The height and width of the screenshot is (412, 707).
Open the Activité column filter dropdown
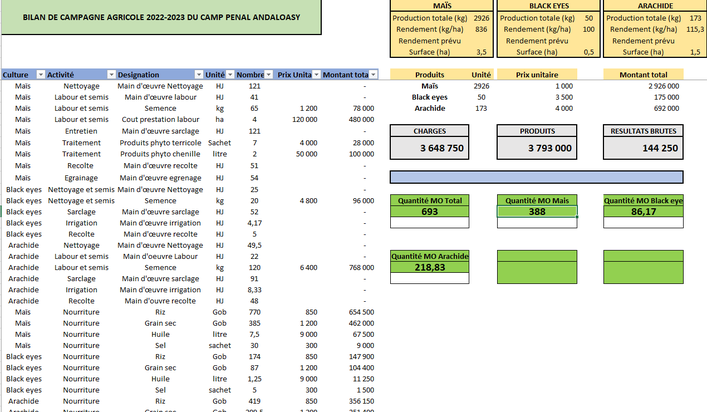(x=109, y=75)
